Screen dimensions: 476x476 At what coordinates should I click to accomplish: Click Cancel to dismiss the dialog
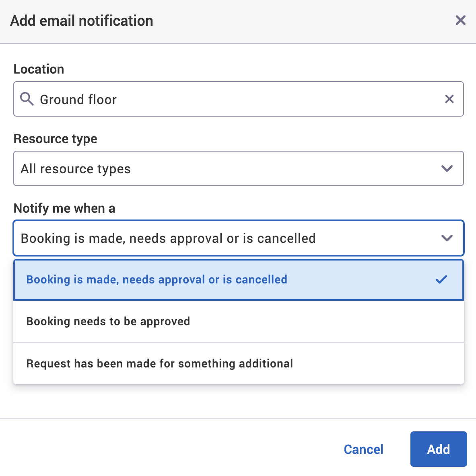point(363,449)
